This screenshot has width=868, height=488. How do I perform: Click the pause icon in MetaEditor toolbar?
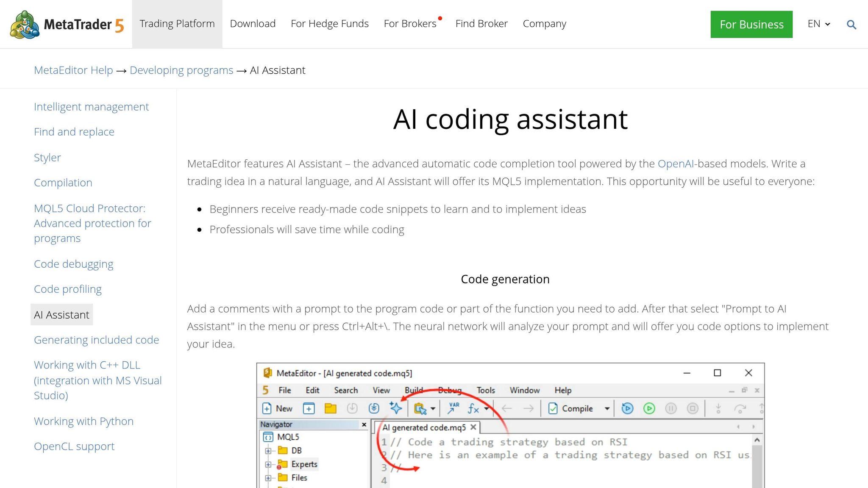coord(671,408)
